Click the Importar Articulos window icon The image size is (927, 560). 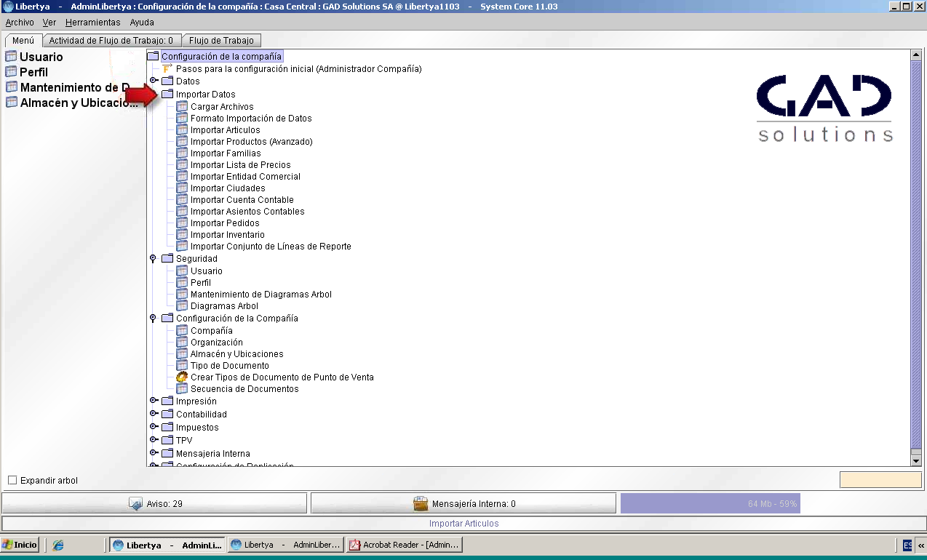(182, 130)
